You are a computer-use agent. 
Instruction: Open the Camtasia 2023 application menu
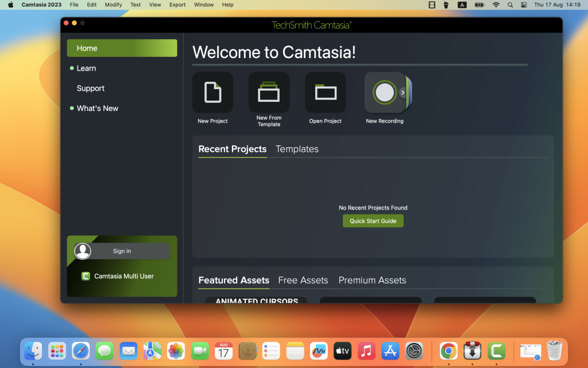41,5
